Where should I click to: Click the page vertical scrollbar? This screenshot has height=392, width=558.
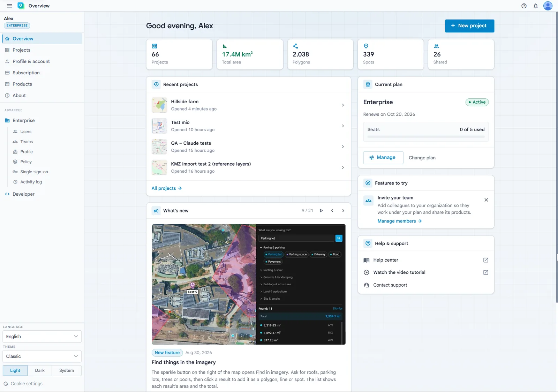tap(557, 157)
